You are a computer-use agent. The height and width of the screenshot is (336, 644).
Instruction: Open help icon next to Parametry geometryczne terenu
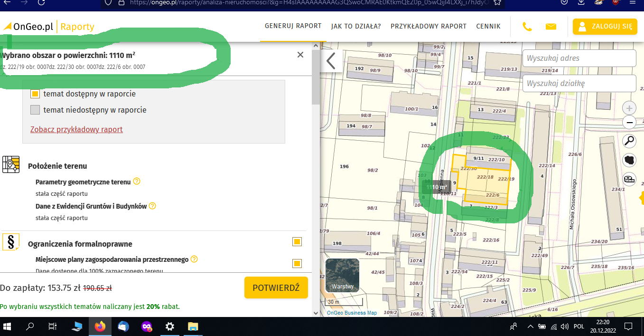pos(137,182)
